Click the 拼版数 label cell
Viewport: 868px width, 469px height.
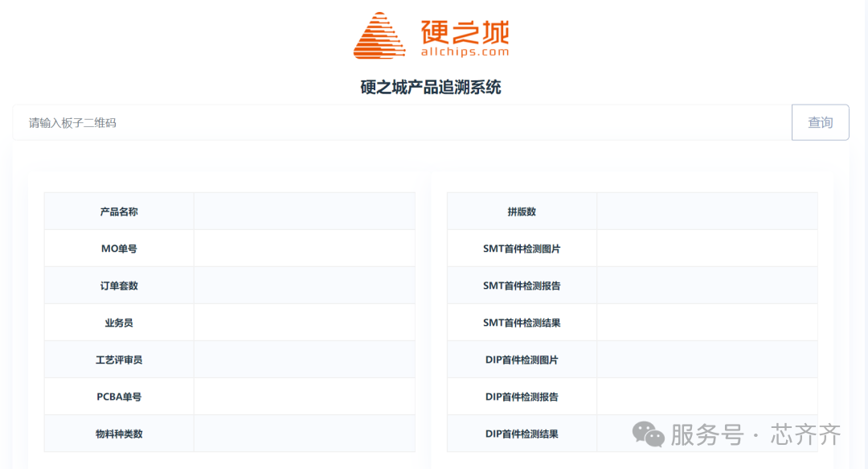pos(522,212)
